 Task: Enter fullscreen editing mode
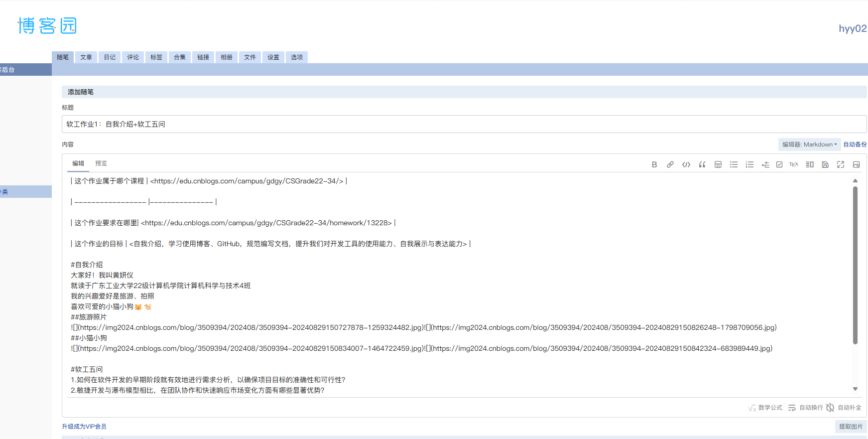point(841,164)
